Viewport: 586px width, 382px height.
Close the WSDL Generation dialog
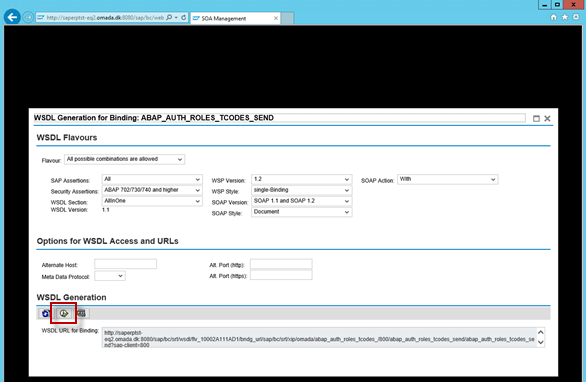[548, 118]
